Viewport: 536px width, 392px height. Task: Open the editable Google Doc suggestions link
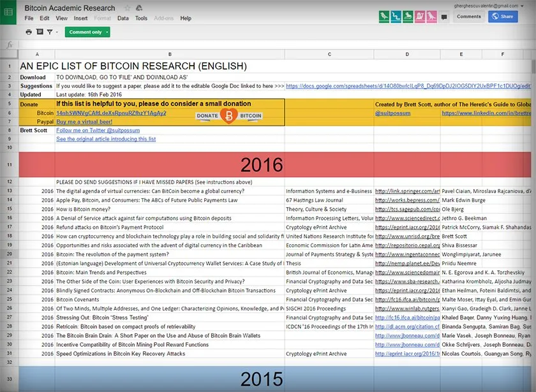(408, 86)
